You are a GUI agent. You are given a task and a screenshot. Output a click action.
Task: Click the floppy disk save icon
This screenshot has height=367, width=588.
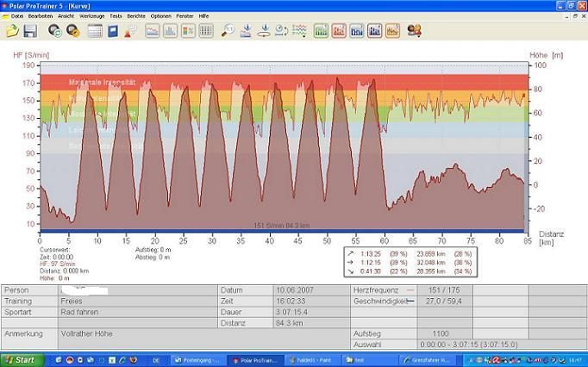click(30, 31)
